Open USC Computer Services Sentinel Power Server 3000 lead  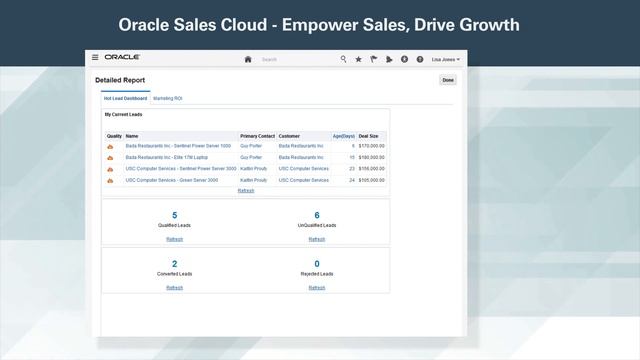click(181, 169)
